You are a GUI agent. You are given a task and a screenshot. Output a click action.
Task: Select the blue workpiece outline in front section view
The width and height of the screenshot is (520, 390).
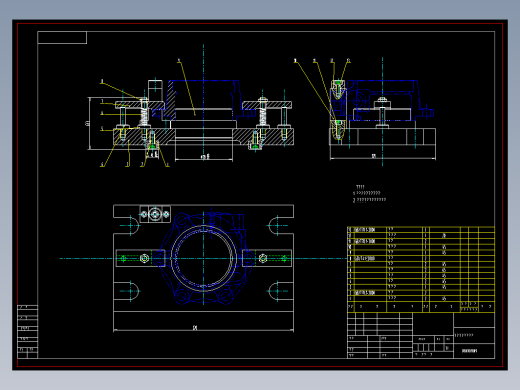click(203, 100)
